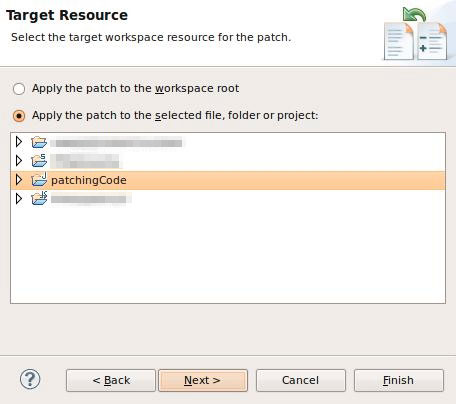Click the last project's folder icon in tree

[x=39, y=198]
